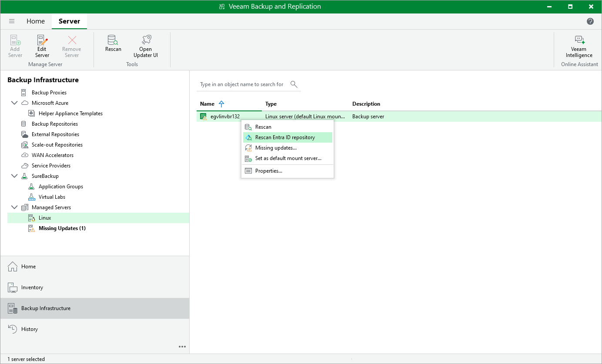Collapse the Managed Servers node
The width and height of the screenshot is (602, 364).
(14, 207)
